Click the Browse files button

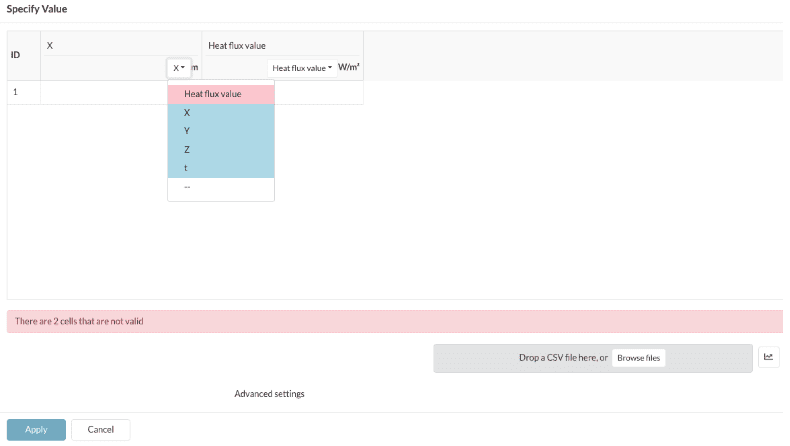pos(638,358)
